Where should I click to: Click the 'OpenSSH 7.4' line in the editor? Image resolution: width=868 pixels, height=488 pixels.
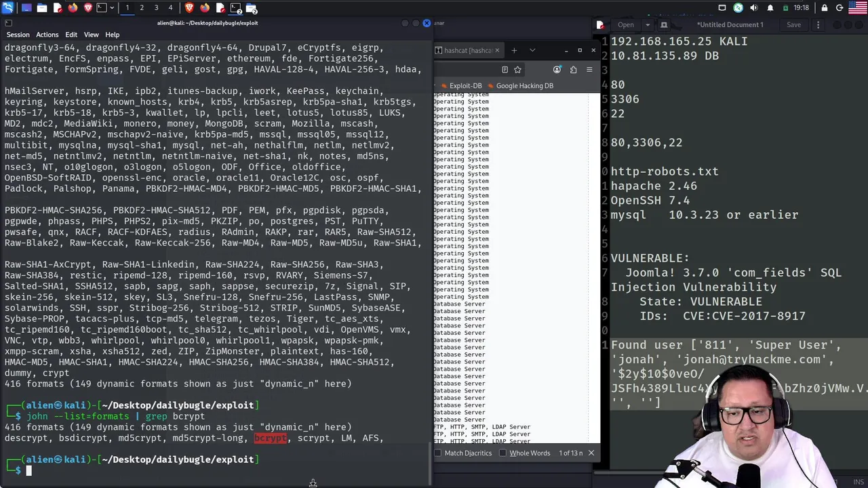650,201
